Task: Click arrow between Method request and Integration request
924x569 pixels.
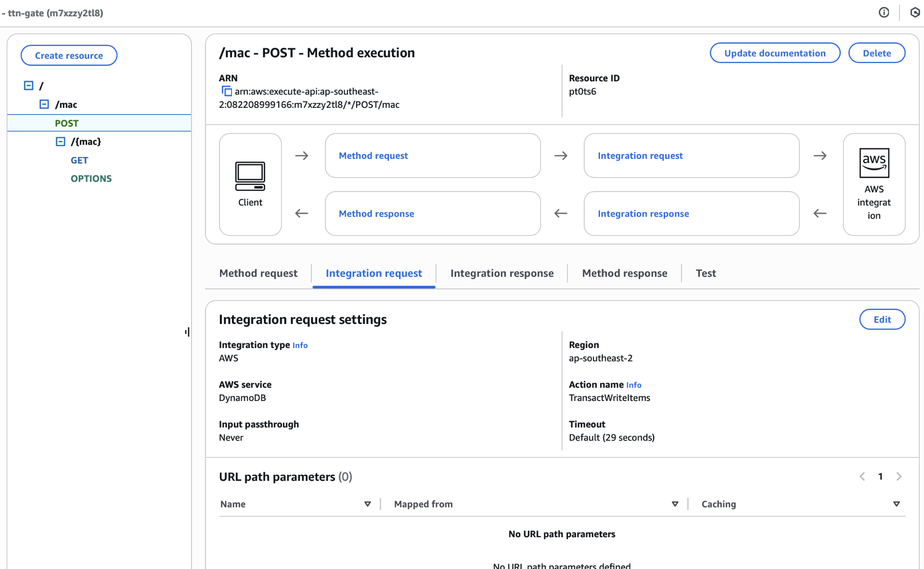Action: (x=561, y=155)
